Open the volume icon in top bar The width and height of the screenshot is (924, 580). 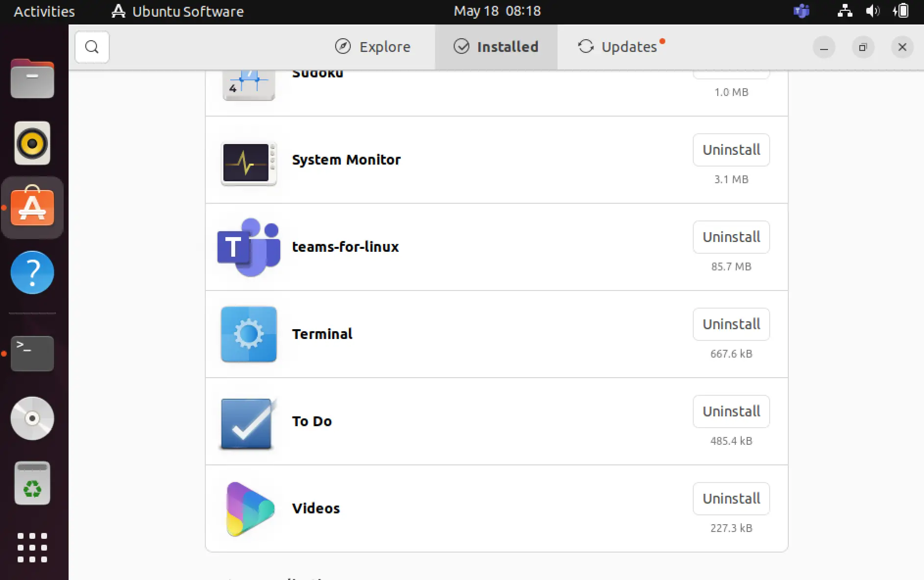coord(873,11)
